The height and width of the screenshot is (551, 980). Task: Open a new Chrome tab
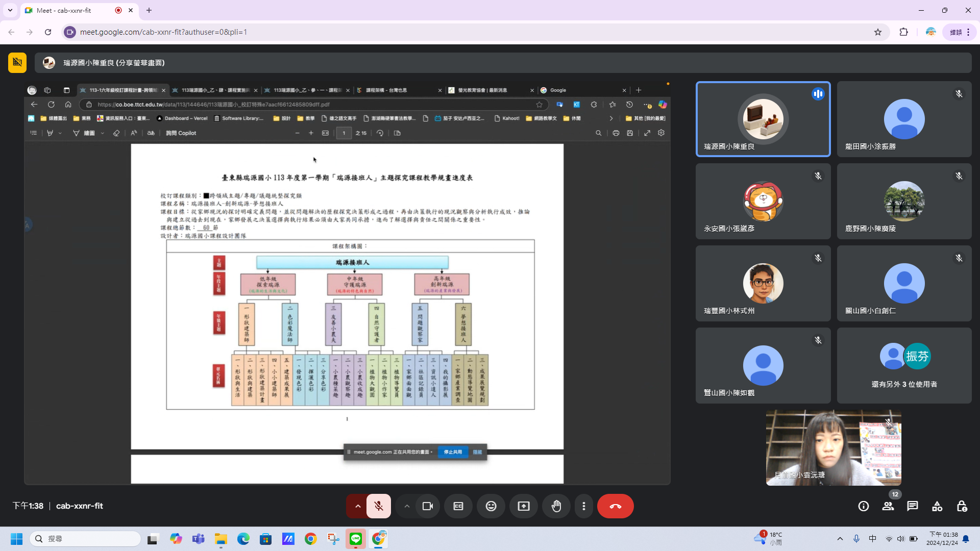pos(149,10)
